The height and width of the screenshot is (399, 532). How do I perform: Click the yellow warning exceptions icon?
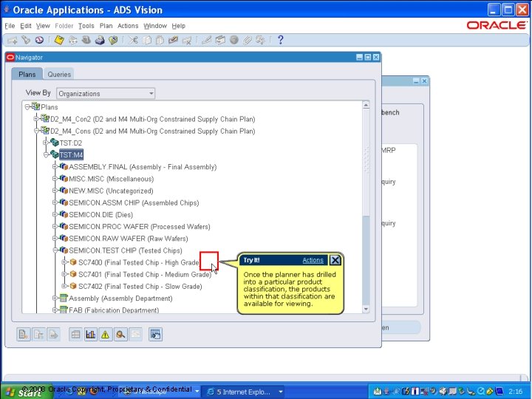click(x=106, y=335)
